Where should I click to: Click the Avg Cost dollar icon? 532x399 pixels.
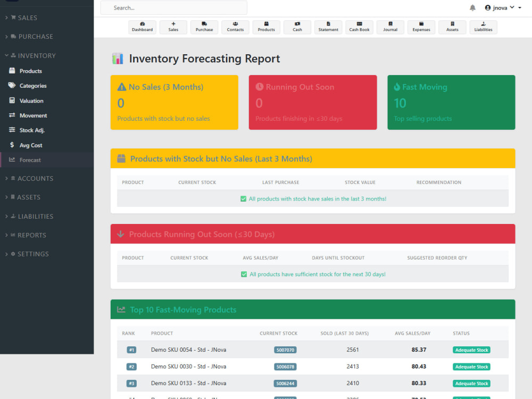click(x=12, y=145)
